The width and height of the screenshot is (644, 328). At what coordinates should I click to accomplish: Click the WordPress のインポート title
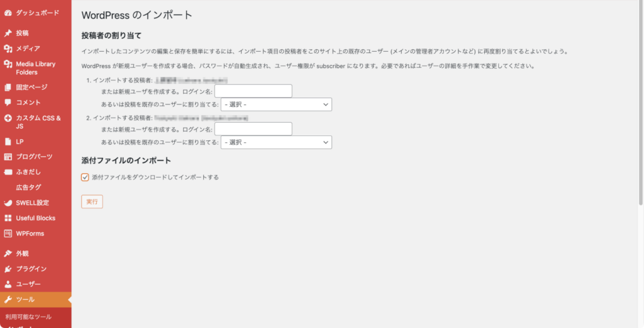tap(136, 15)
